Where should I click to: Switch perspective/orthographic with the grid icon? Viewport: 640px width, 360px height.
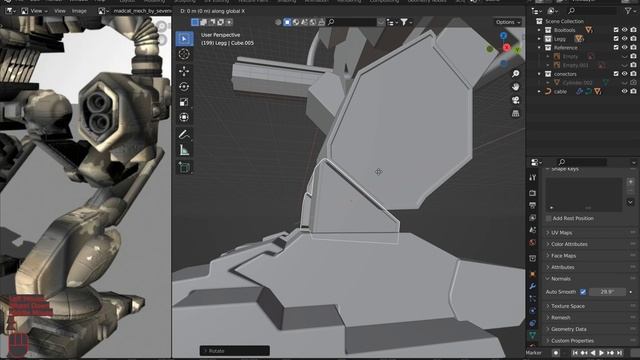[x=516, y=113]
